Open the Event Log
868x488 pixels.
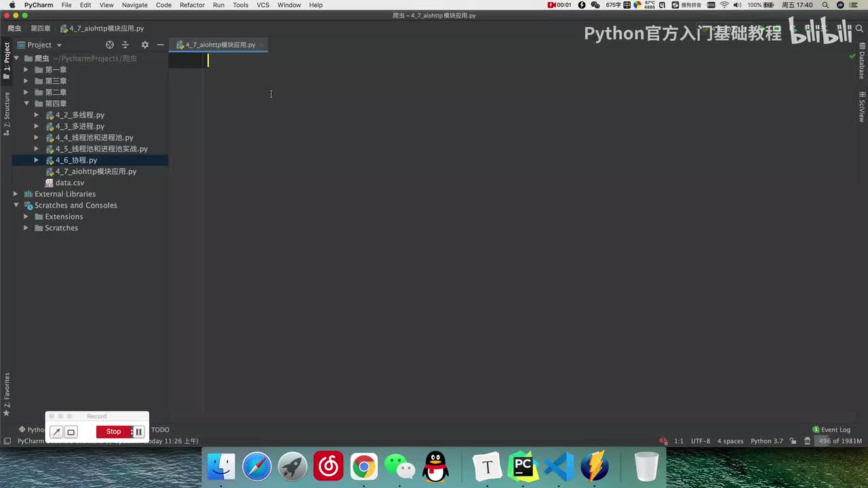(x=831, y=430)
